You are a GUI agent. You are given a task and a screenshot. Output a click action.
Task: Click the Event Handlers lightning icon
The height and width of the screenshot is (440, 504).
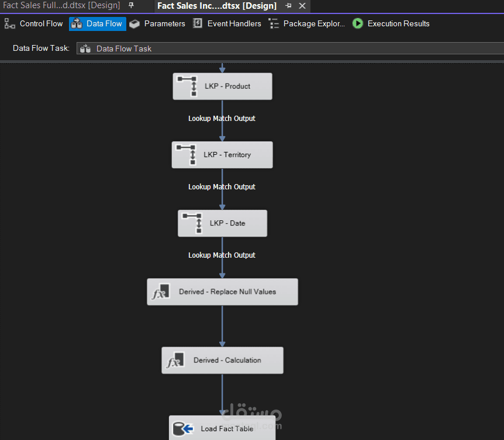click(x=198, y=23)
